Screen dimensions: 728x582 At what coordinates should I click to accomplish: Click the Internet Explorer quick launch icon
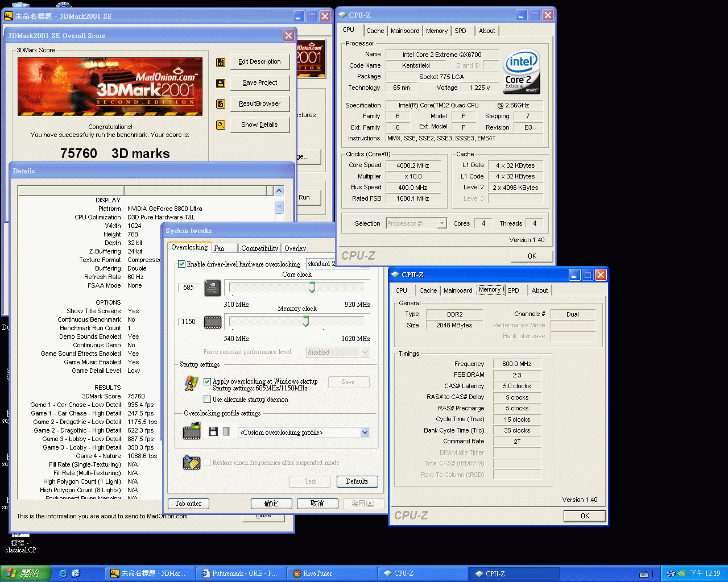pos(63,573)
